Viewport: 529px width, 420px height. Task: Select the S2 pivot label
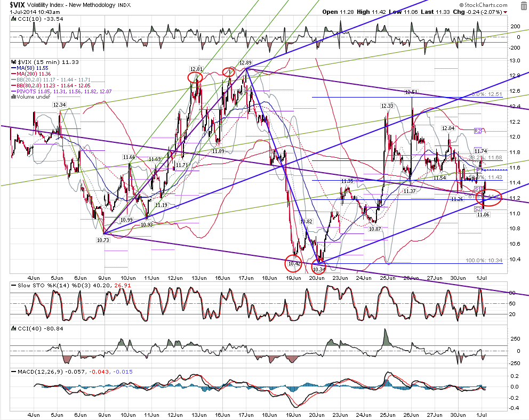(477, 209)
